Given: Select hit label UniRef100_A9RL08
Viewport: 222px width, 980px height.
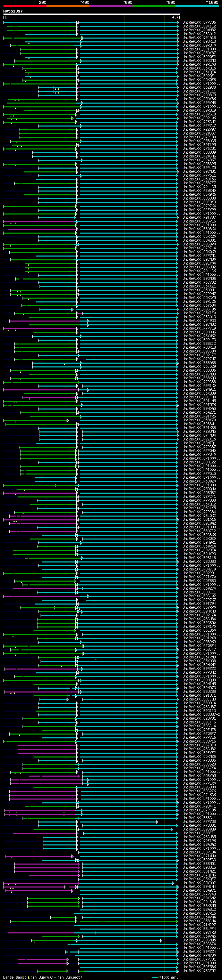Looking at the screenshot, I should click(199, 65).
